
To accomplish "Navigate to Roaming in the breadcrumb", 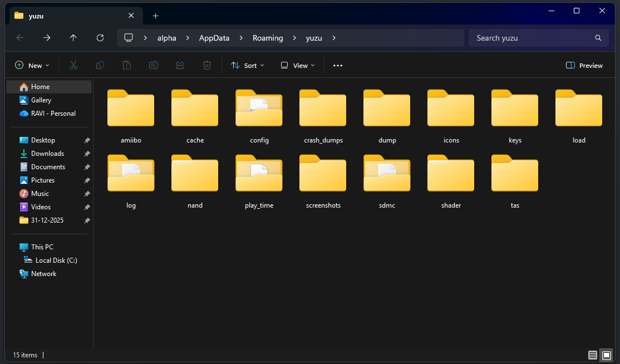I will 268,38.
